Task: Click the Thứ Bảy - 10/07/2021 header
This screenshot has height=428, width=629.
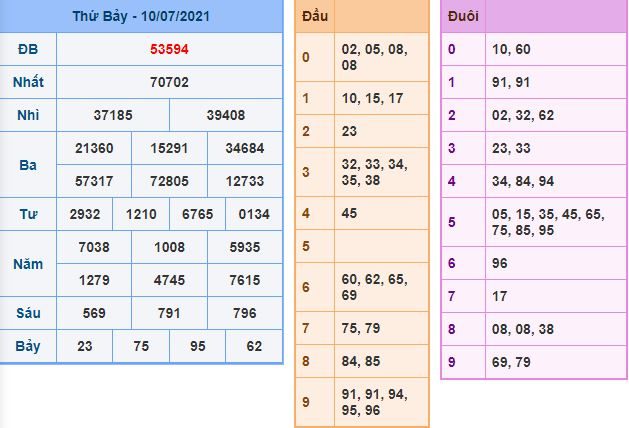Action: coord(142,17)
